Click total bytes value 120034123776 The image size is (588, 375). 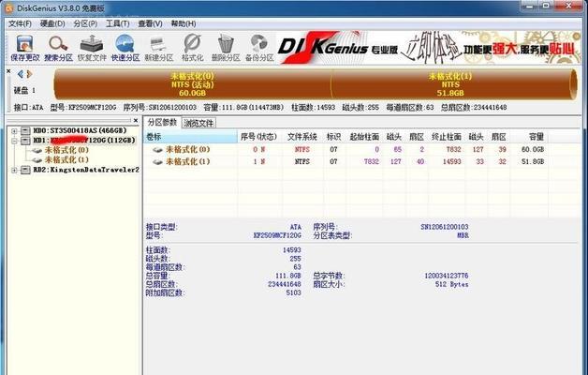tap(447, 276)
